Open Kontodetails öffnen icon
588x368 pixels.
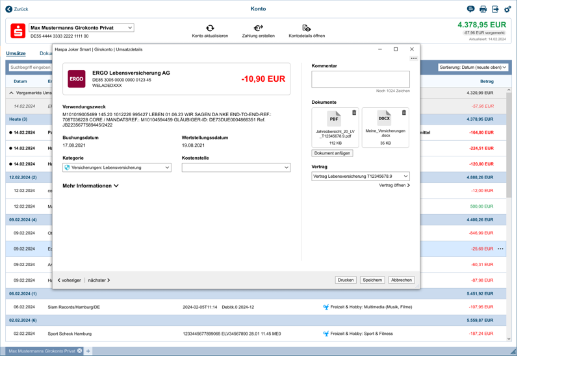[307, 31]
